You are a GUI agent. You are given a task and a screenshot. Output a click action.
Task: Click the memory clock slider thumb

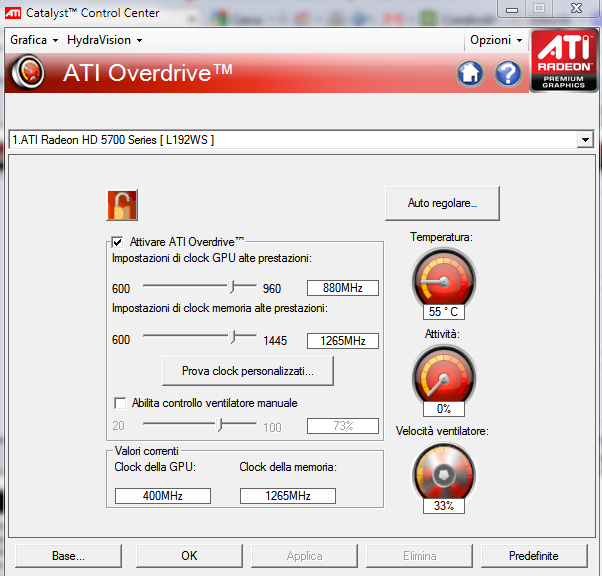(232, 336)
